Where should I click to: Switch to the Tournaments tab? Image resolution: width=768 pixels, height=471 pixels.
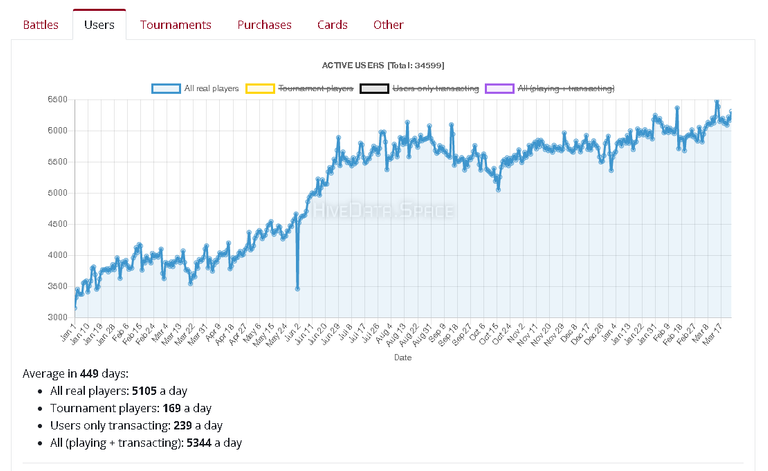[x=175, y=24]
